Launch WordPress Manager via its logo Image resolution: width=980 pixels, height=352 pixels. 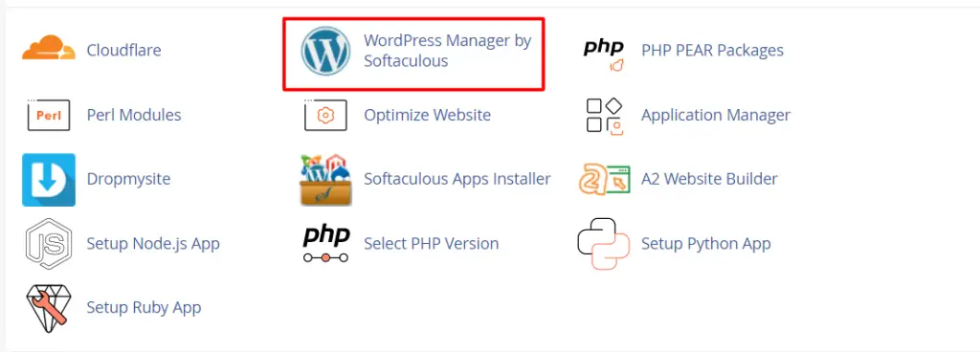click(x=325, y=52)
